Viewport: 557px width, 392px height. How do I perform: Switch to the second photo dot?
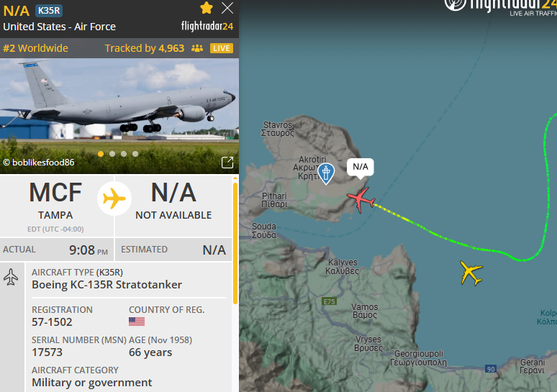coord(112,154)
